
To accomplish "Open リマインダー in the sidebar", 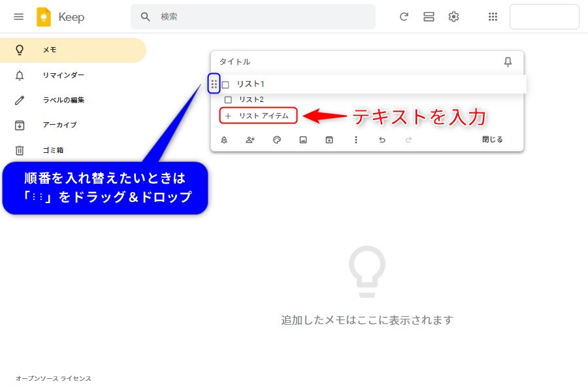I will [73, 75].
